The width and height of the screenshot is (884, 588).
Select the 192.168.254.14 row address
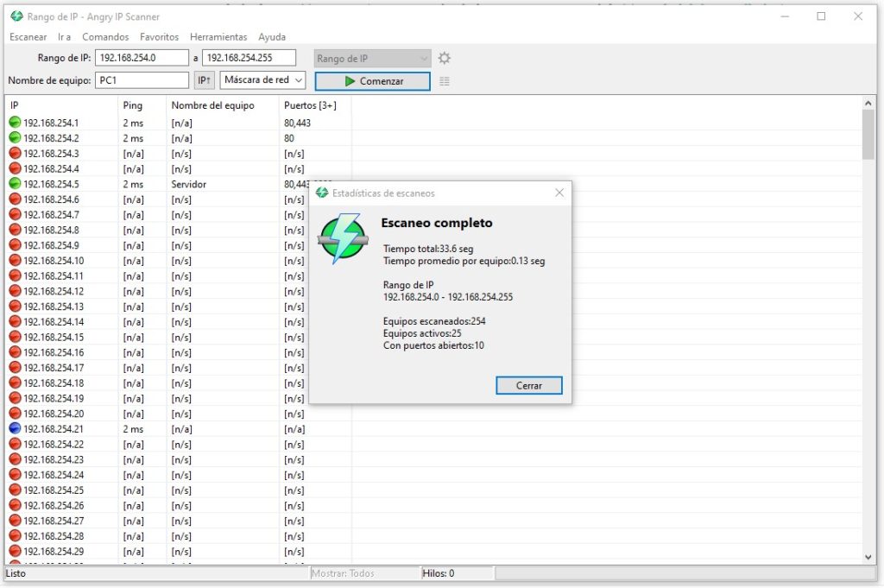point(53,322)
